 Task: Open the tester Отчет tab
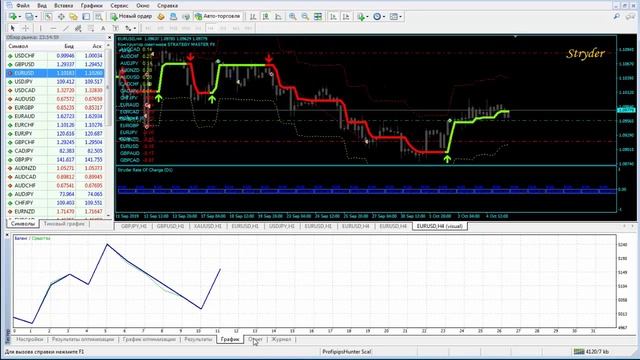coord(255,339)
